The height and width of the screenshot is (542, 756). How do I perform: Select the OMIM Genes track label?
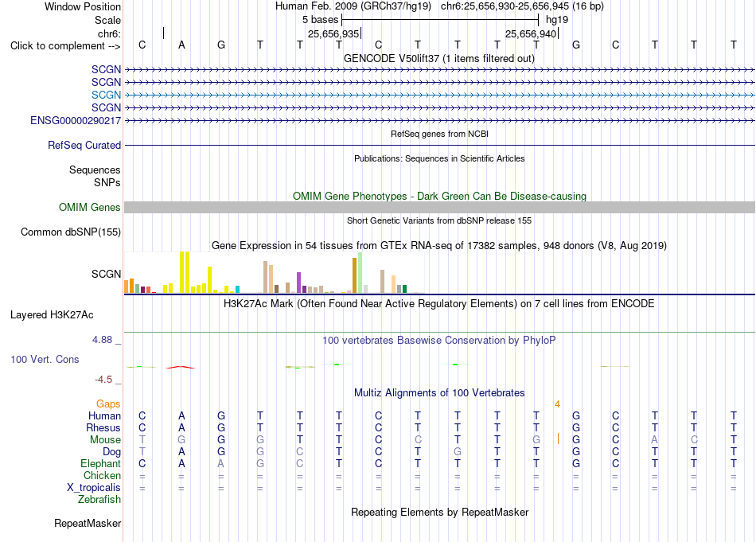click(90, 208)
